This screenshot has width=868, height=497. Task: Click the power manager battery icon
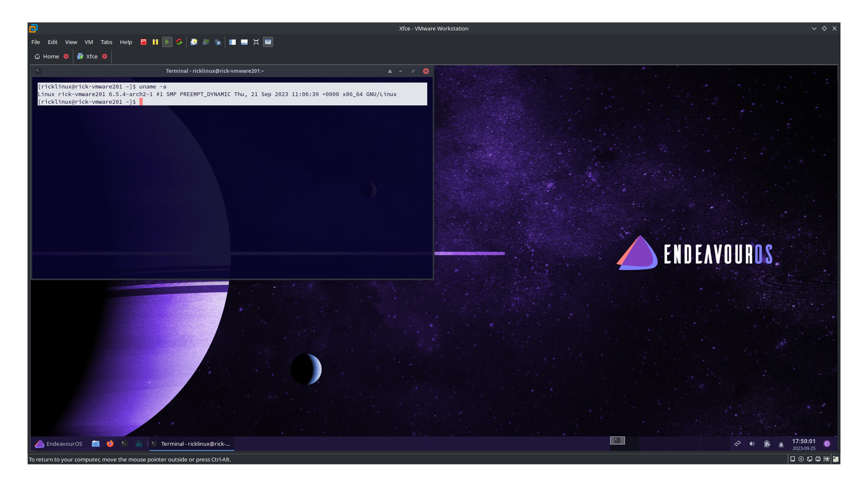click(767, 444)
